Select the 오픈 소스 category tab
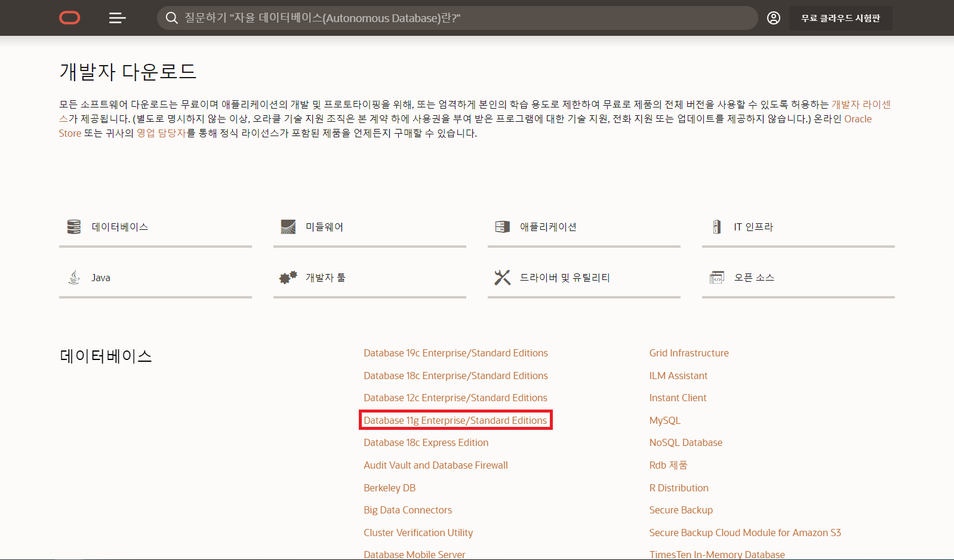Screen dimensions: 954x560 798,279
